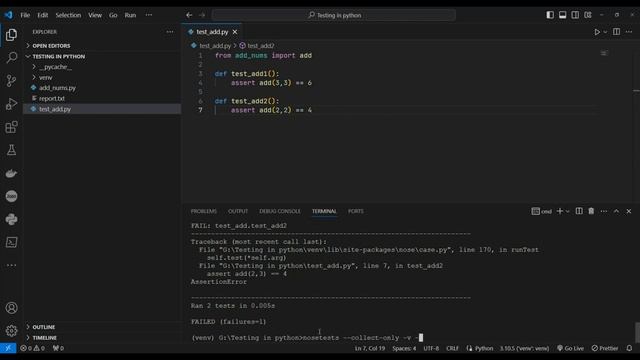This screenshot has width=640, height=360.
Task: Open the Search view icon
Action: click(x=11, y=58)
